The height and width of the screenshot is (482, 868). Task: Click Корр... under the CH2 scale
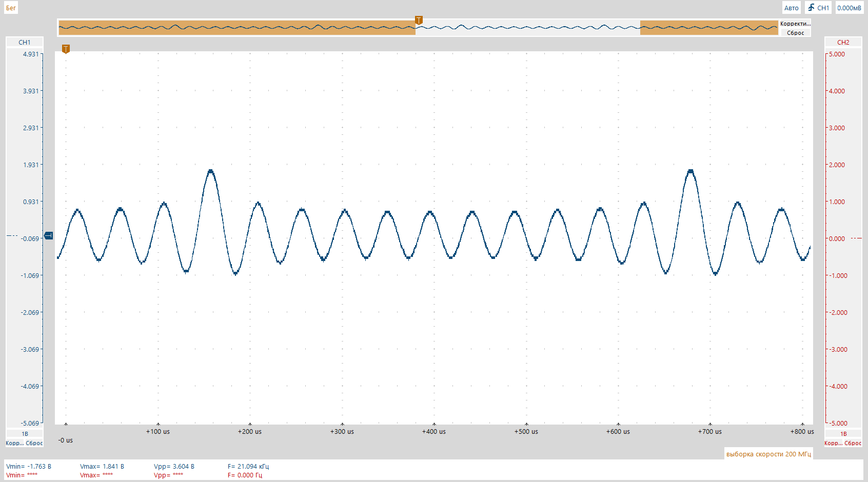click(x=833, y=443)
